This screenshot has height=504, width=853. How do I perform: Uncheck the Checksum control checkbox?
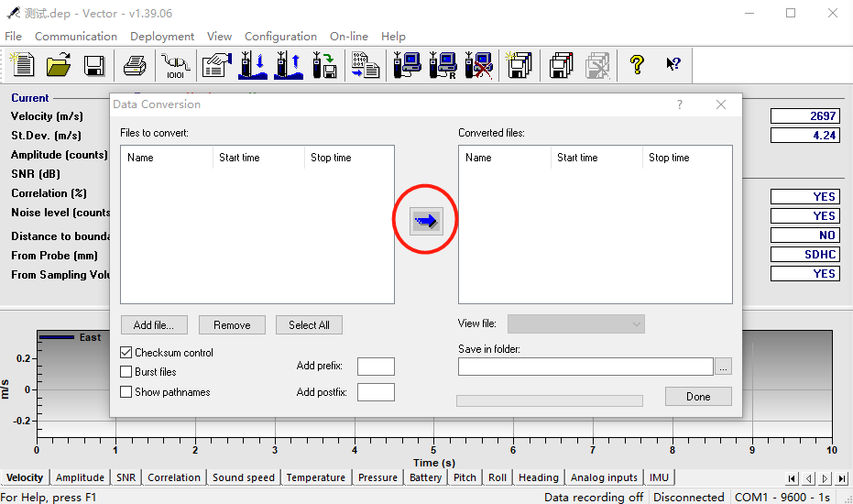126,353
